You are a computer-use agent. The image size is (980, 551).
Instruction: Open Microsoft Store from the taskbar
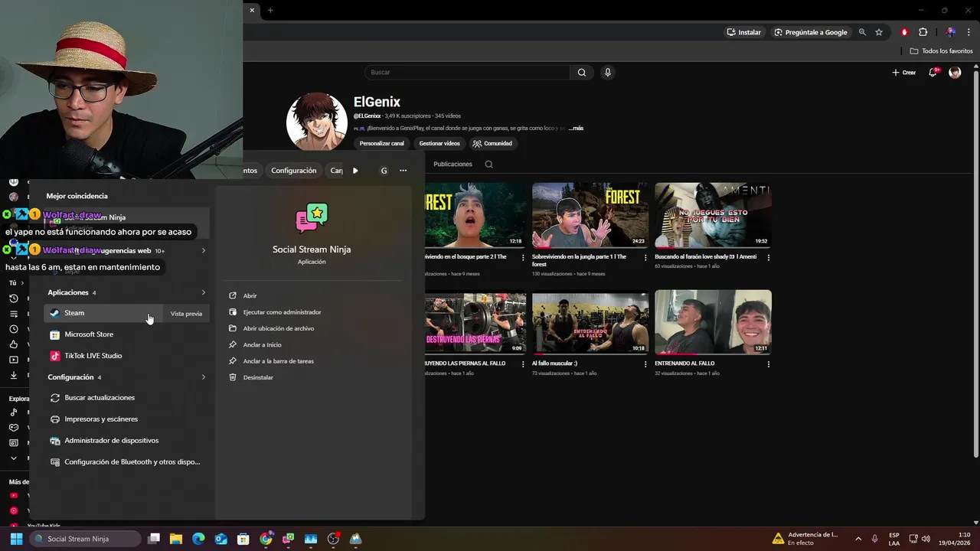[243, 539]
